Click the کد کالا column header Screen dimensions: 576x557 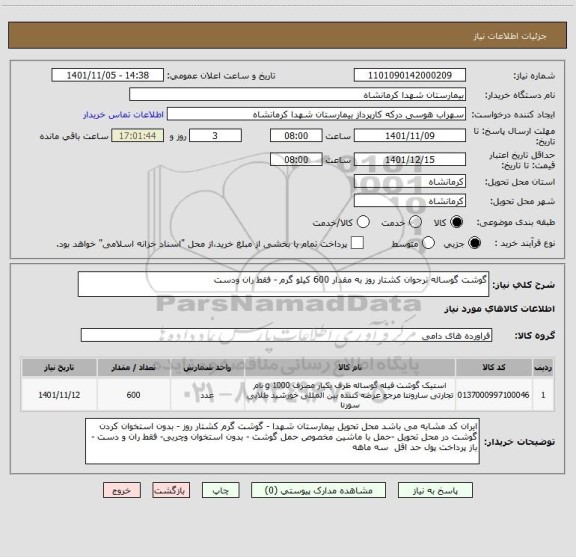pos(494,367)
